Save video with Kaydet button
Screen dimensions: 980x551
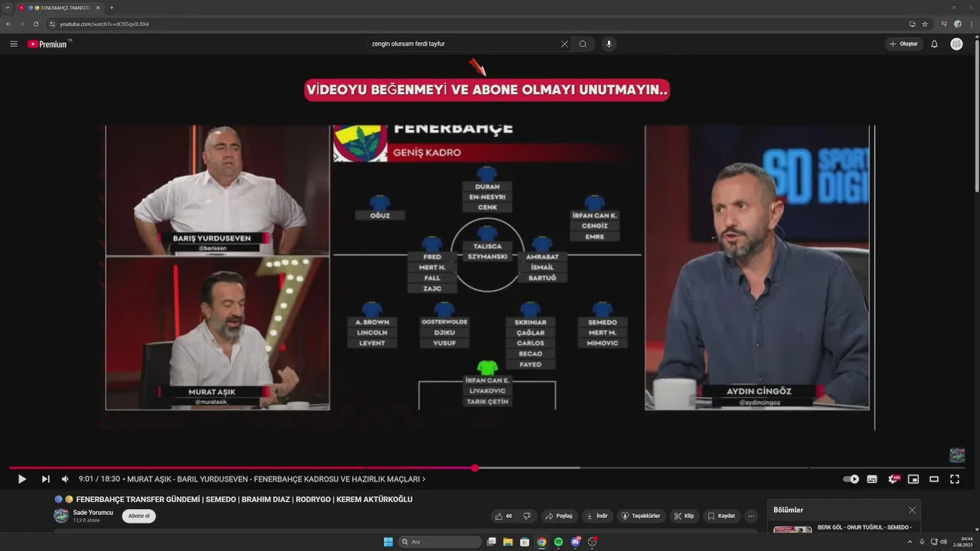(721, 516)
